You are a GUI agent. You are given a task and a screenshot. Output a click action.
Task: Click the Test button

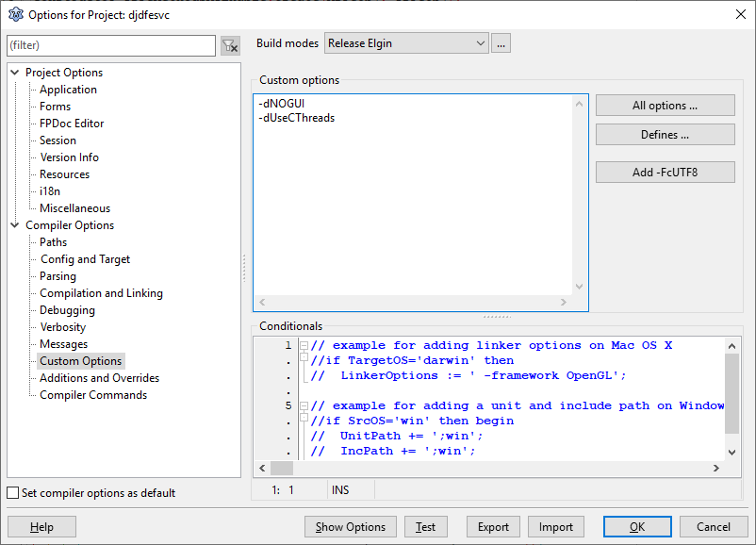(x=426, y=527)
